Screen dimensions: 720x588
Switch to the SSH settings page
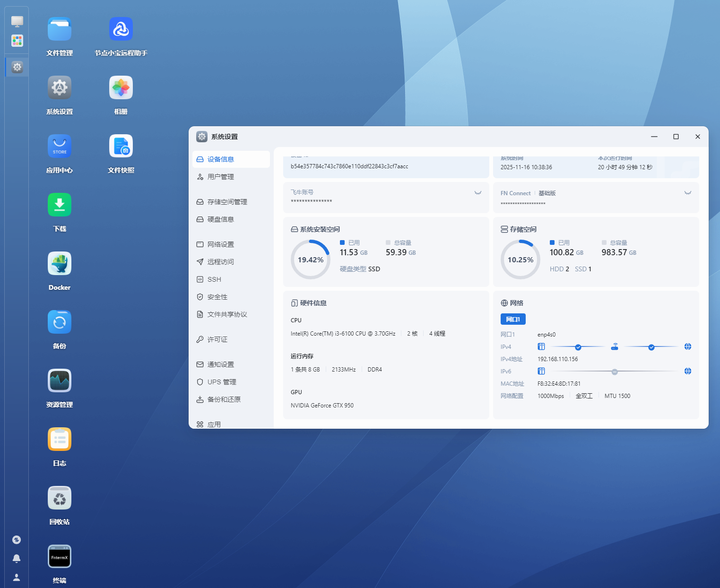[214, 279]
